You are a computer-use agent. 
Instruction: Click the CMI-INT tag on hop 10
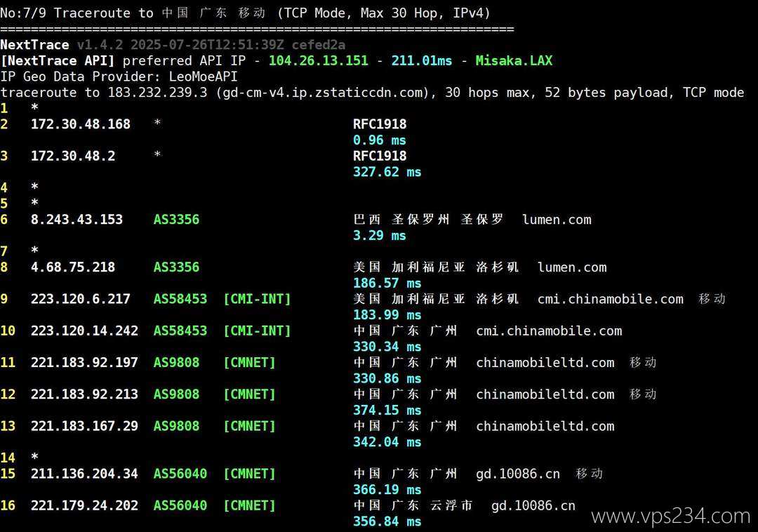(257, 331)
